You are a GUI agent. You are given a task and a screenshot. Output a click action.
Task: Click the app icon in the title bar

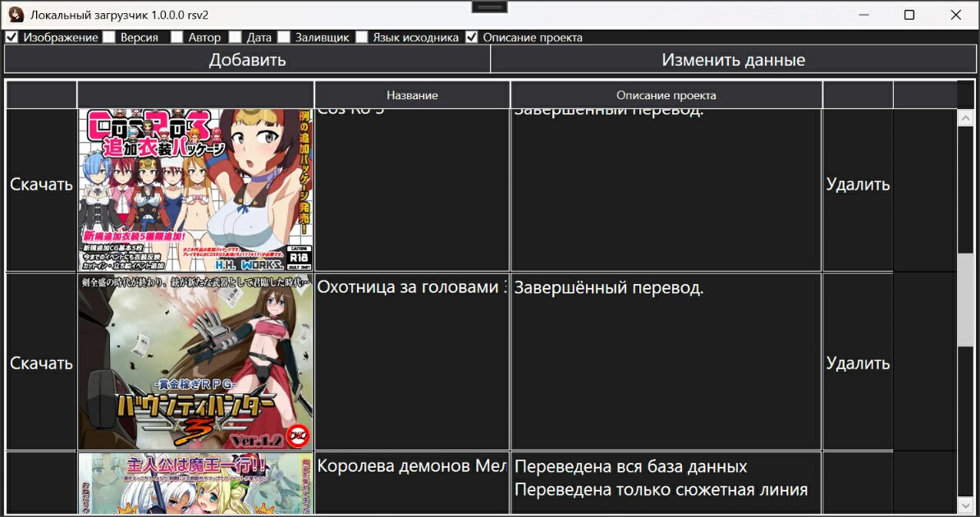point(16,15)
